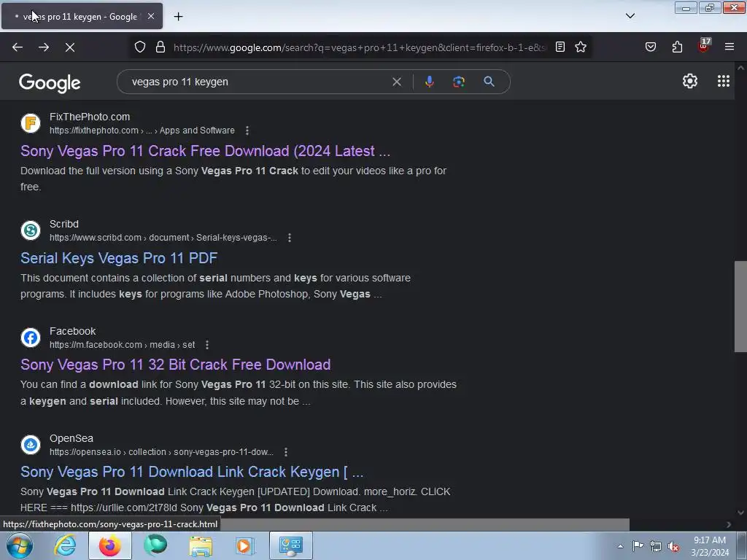This screenshot has width=747, height=560.
Task: Click the scrollbar up arrow
Action: pyautogui.click(x=740, y=68)
